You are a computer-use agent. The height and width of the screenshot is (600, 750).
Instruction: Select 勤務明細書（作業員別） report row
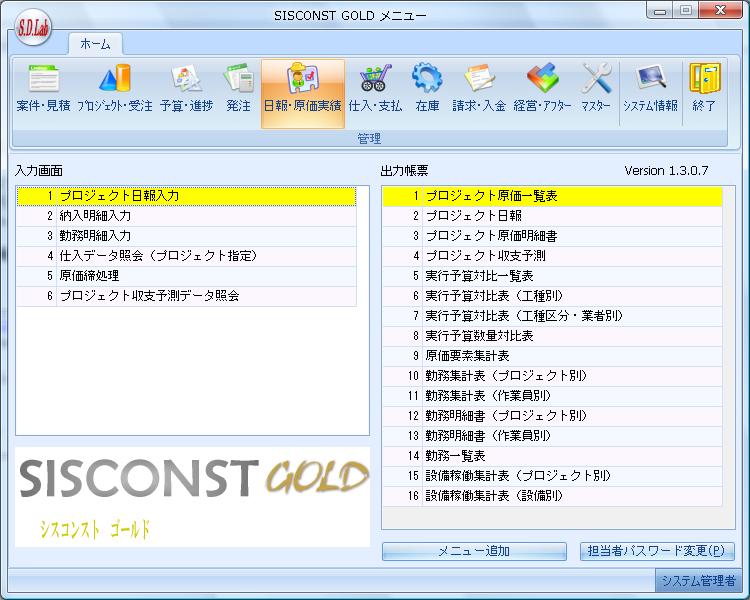(x=552, y=436)
